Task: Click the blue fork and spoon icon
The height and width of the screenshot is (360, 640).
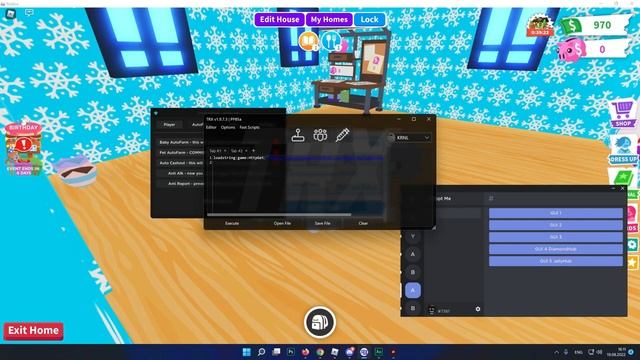Action: tap(331, 41)
